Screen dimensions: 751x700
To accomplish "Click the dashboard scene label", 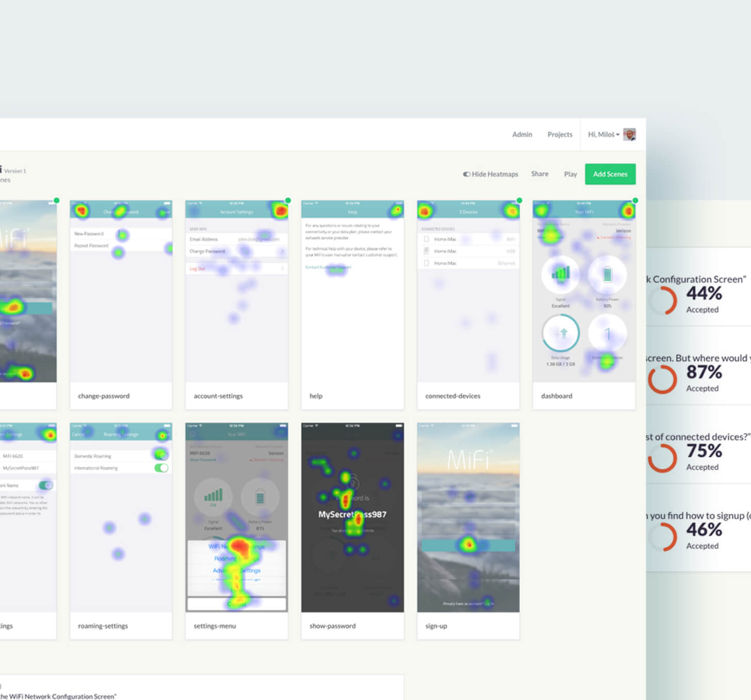I will click(x=557, y=396).
